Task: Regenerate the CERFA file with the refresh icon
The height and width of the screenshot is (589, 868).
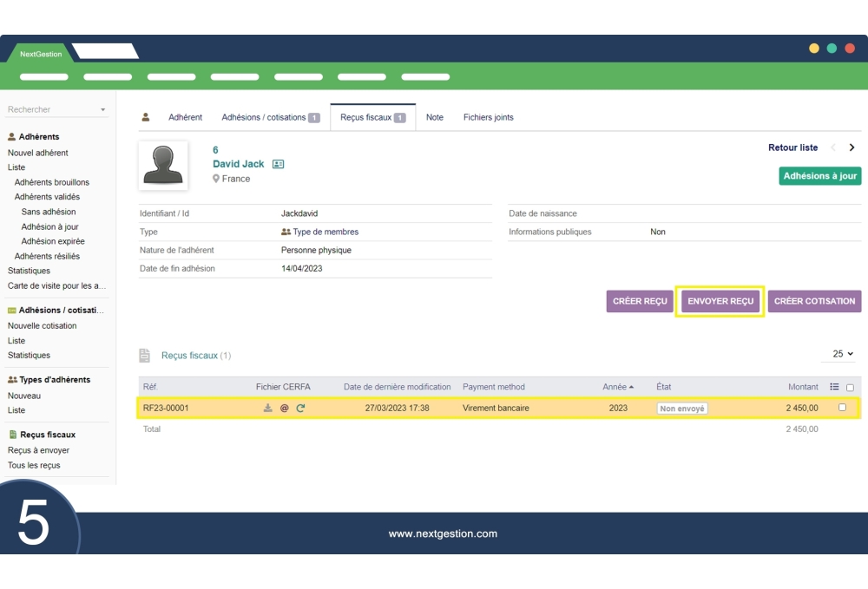Action: click(x=300, y=408)
